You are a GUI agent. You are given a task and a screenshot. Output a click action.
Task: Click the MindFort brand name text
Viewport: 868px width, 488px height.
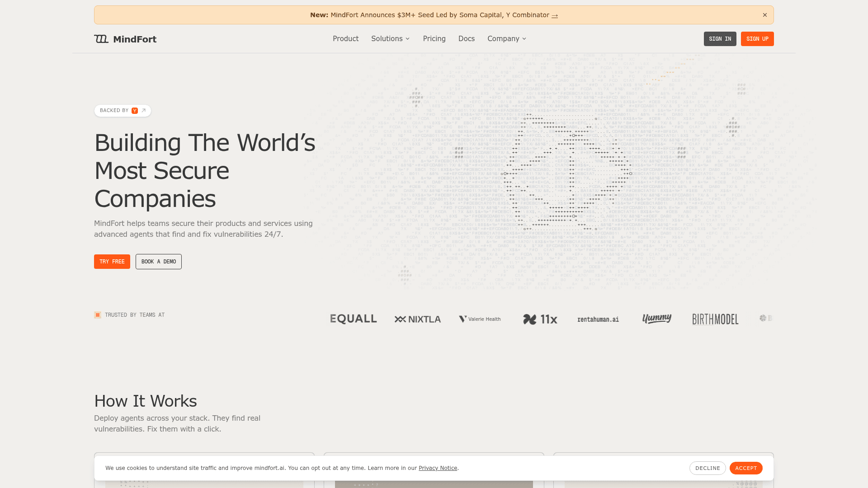point(135,39)
